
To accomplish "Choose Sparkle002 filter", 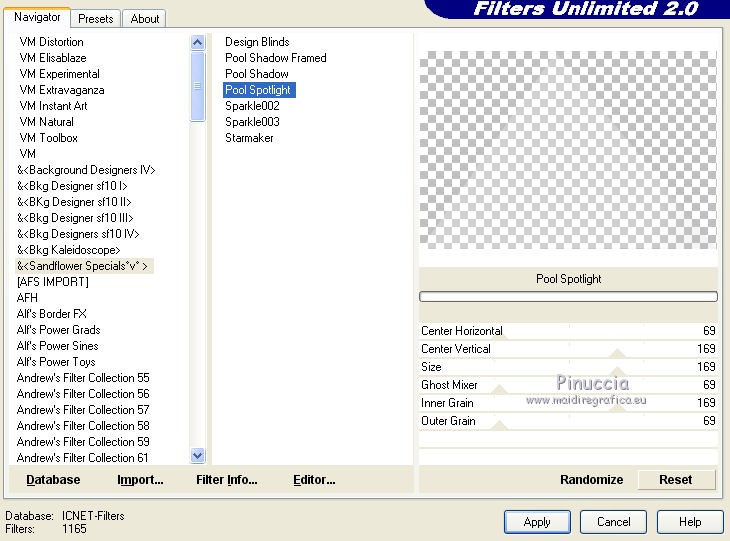I will pyautogui.click(x=252, y=106).
